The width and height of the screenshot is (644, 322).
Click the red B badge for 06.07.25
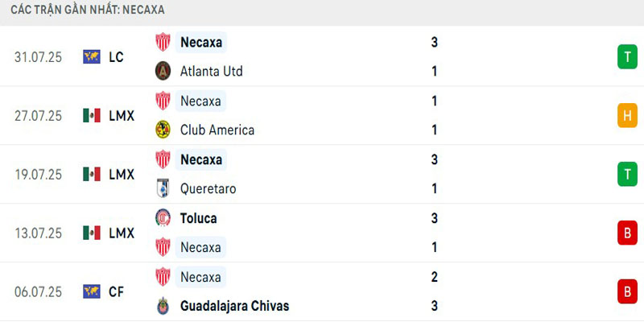pyautogui.click(x=626, y=291)
